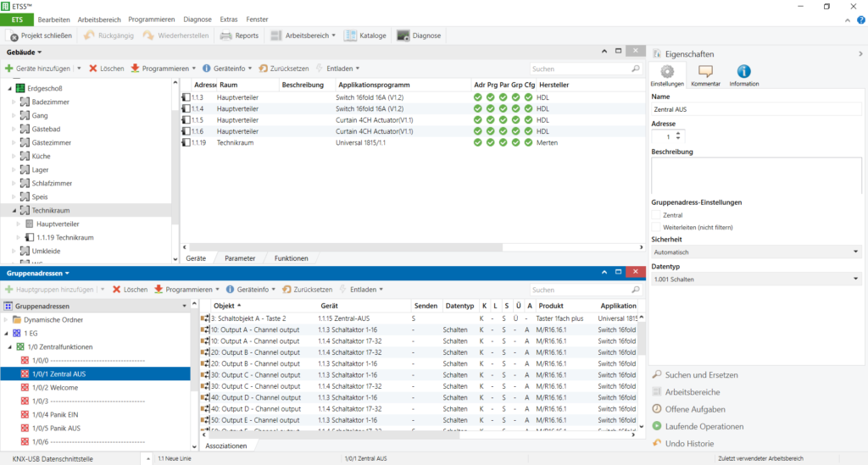Toggle the Weiterleiten (nicht filtern) checkbox
The height and width of the screenshot is (465, 868).
(656, 227)
